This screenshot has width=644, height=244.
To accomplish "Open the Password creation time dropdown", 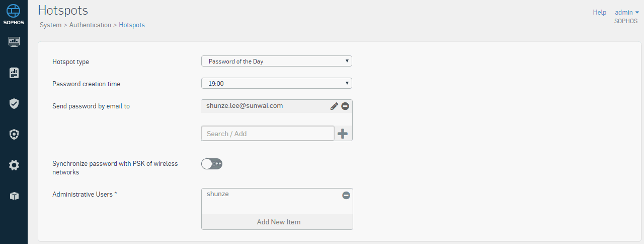I will point(277,83).
